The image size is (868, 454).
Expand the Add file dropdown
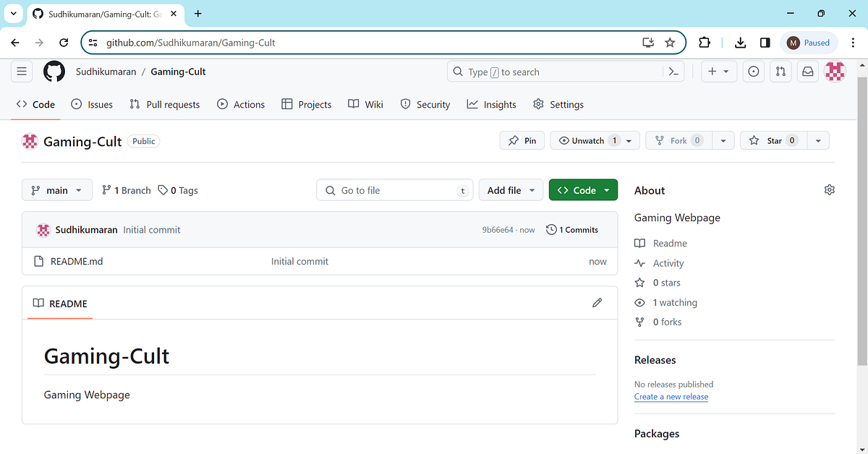511,189
